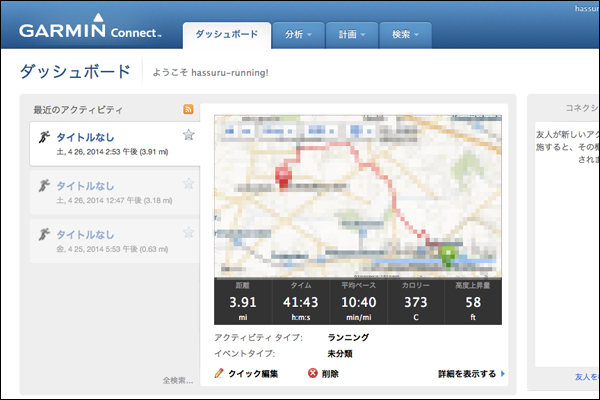Open the RSS feed icon for recent activities

188,109
